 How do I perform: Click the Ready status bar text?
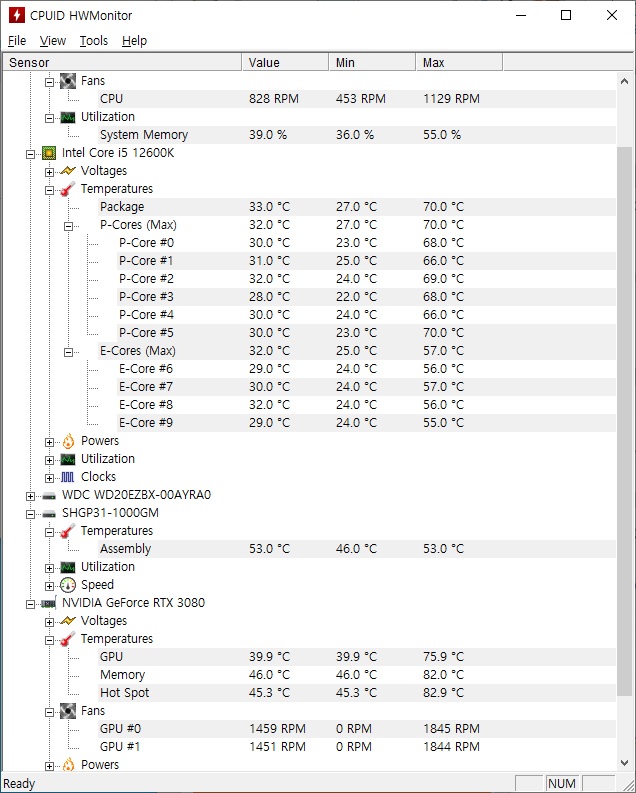[19, 783]
